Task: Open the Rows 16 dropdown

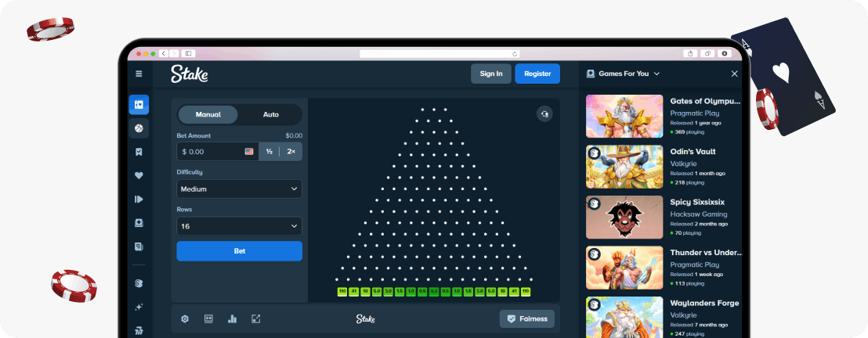Action: 239,226
